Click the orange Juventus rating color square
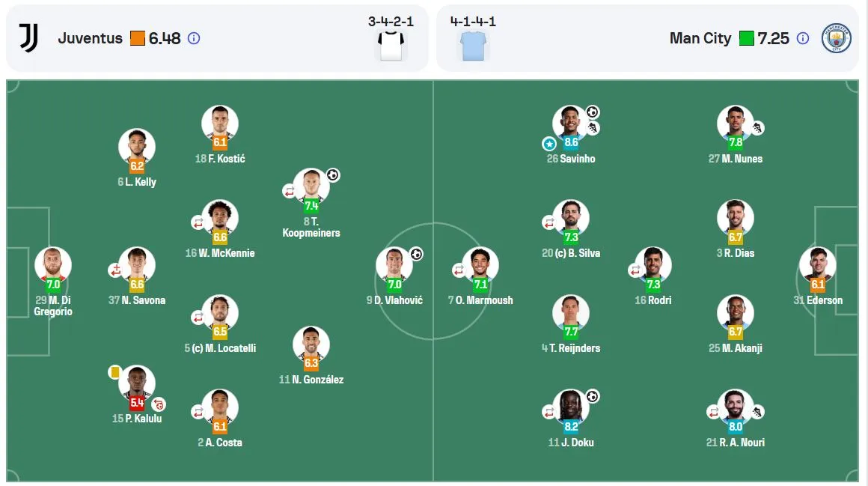The image size is (868, 486). (x=137, y=38)
